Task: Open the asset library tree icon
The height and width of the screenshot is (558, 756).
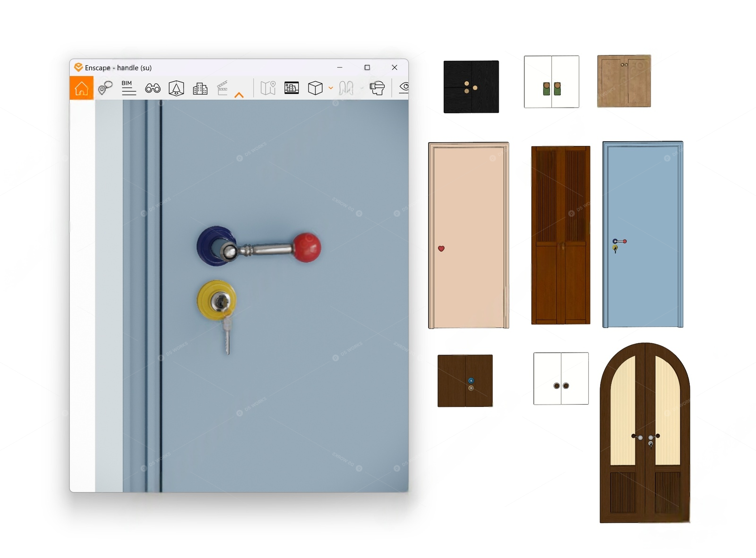Action: coord(176,88)
